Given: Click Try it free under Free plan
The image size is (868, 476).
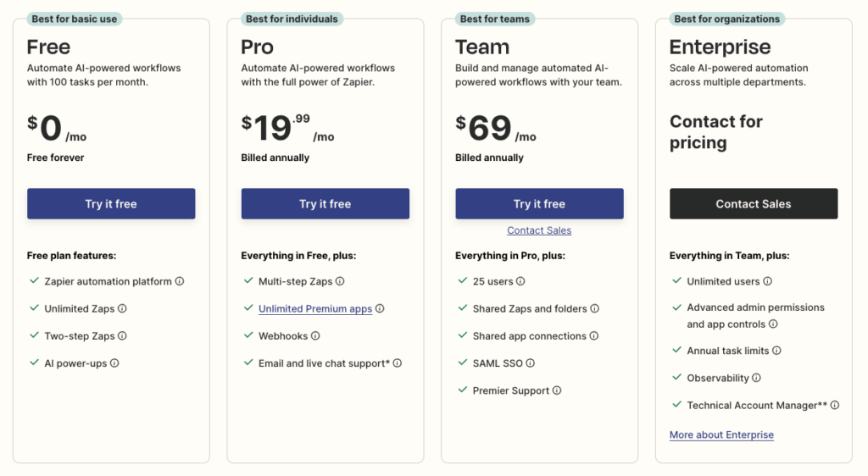Looking at the screenshot, I should 111,203.
